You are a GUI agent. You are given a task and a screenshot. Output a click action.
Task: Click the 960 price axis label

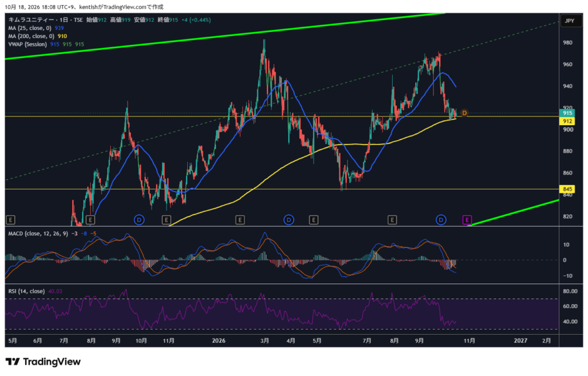click(x=567, y=64)
